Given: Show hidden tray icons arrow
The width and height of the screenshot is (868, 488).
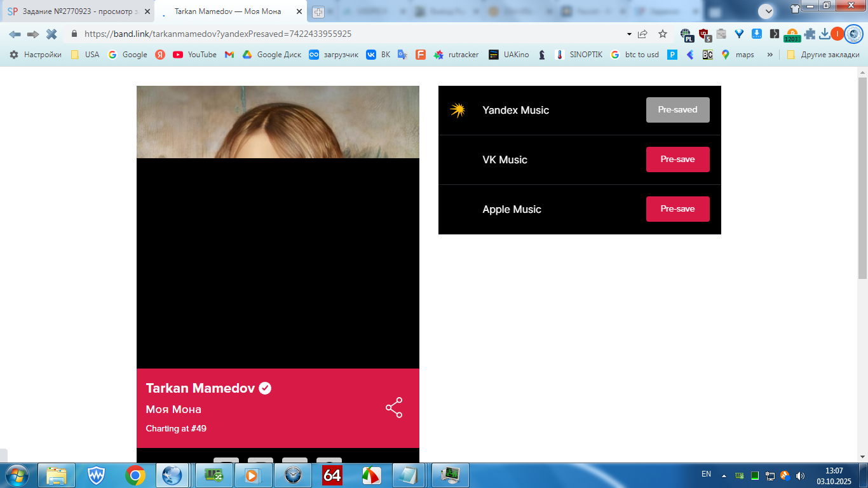Looking at the screenshot, I should [x=724, y=475].
